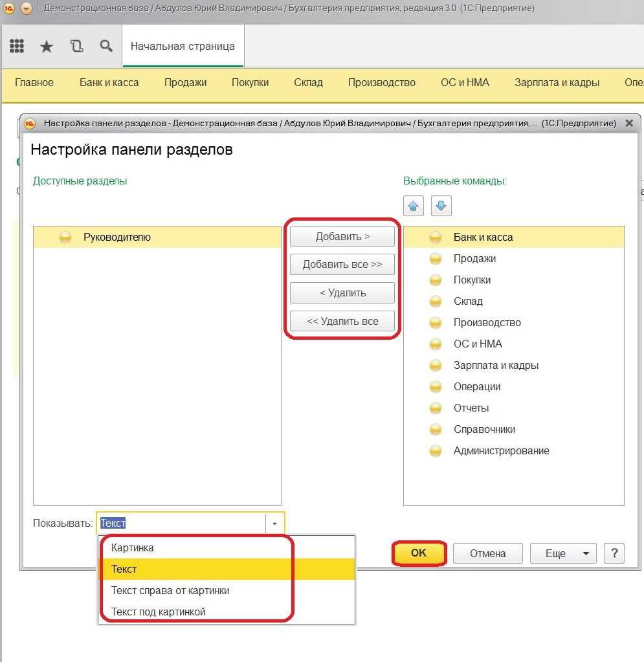Choose 'Текст справа от картинки' option
Screen dimensions: 644x662
click(x=170, y=590)
